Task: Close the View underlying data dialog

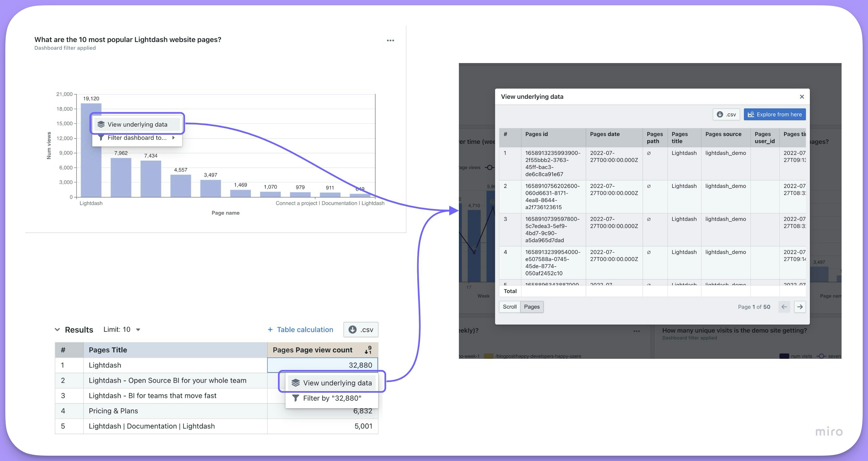Action: click(801, 97)
